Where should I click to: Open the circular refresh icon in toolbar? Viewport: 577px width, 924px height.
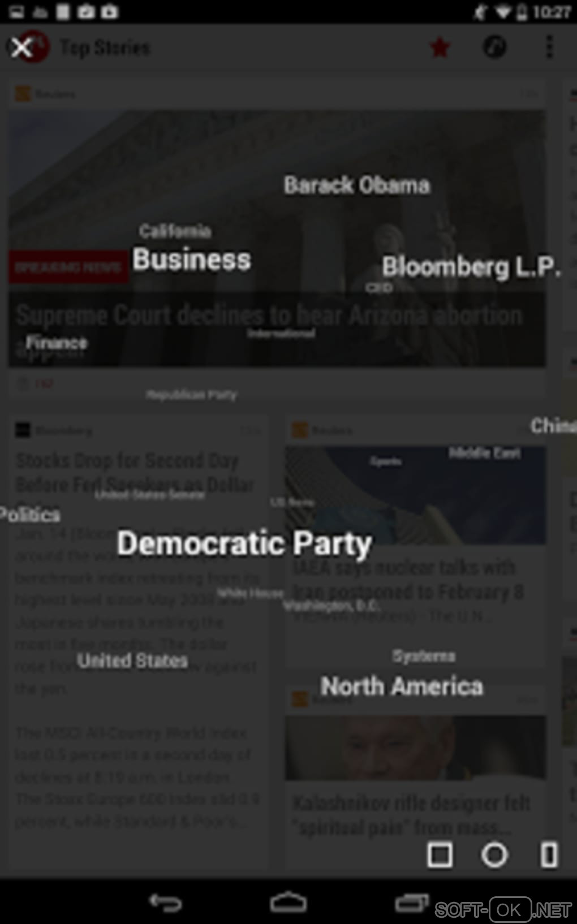coord(494,47)
